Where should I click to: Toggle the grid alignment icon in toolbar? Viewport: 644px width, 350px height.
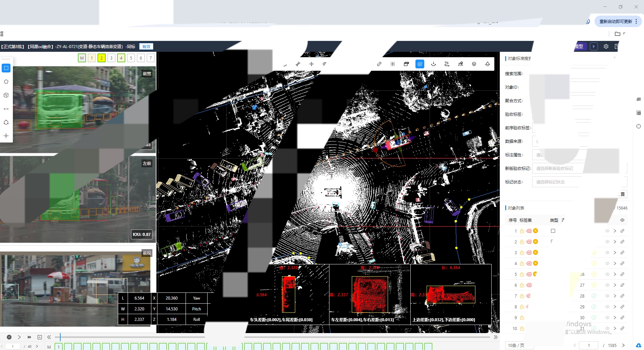[x=393, y=64]
